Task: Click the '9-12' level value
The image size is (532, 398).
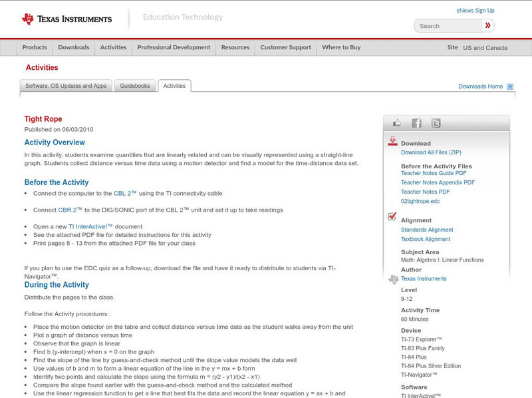Action: [406, 299]
